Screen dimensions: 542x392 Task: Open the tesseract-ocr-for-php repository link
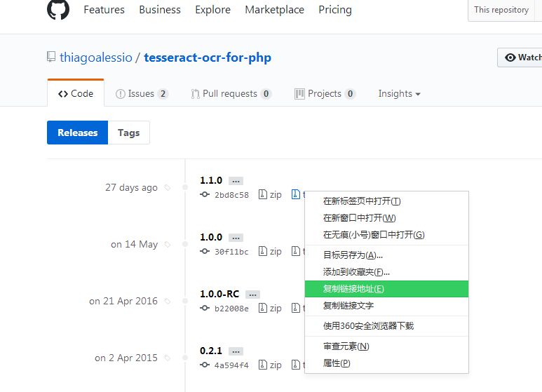[208, 58]
